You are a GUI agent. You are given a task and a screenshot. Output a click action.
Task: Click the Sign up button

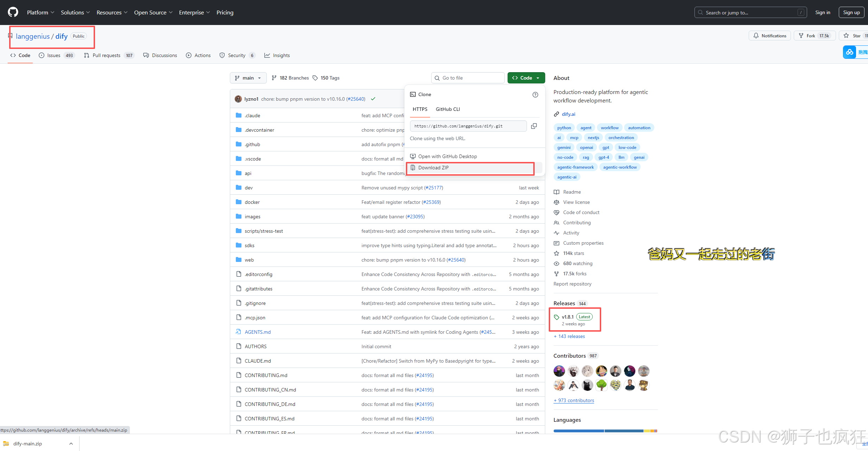pyautogui.click(x=851, y=12)
